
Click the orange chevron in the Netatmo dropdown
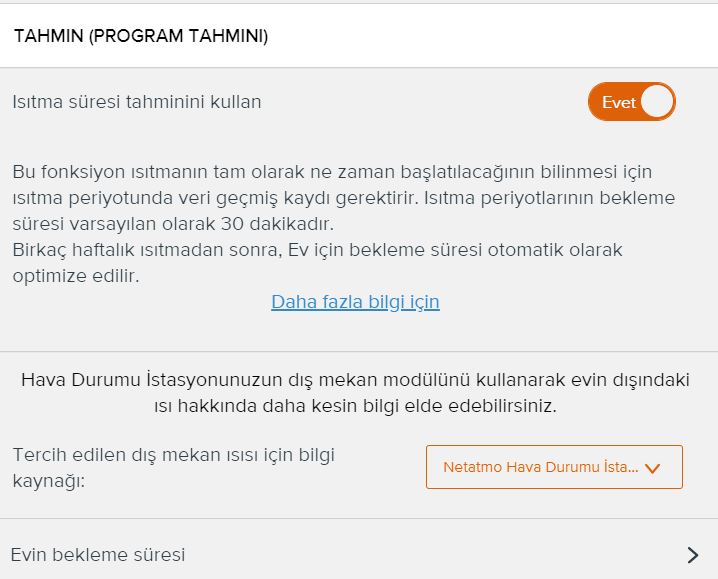(x=652, y=468)
